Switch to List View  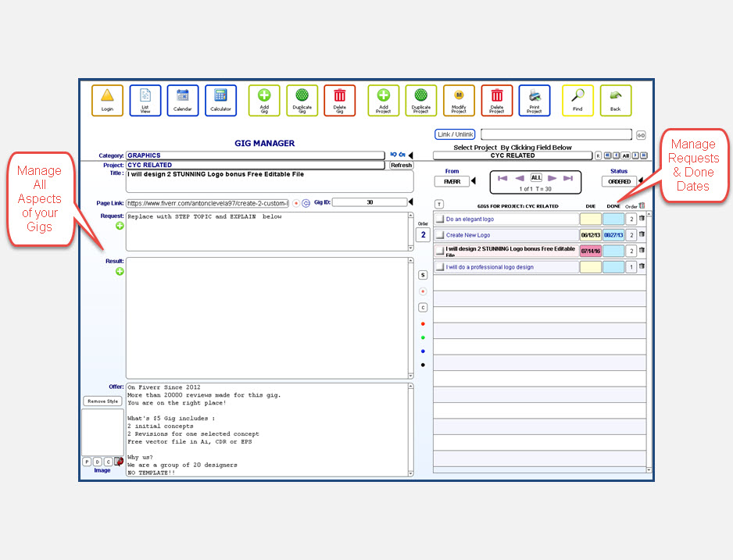click(145, 96)
